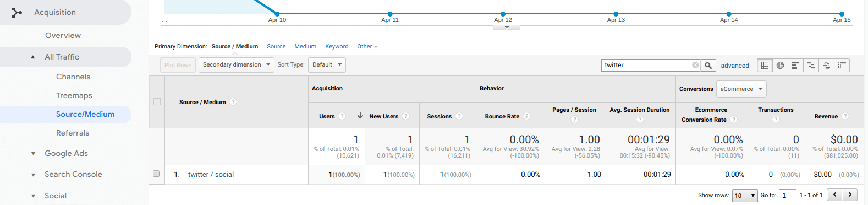Open the eCommerce conversions dropdown

pyautogui.click(x=741, y=89)
